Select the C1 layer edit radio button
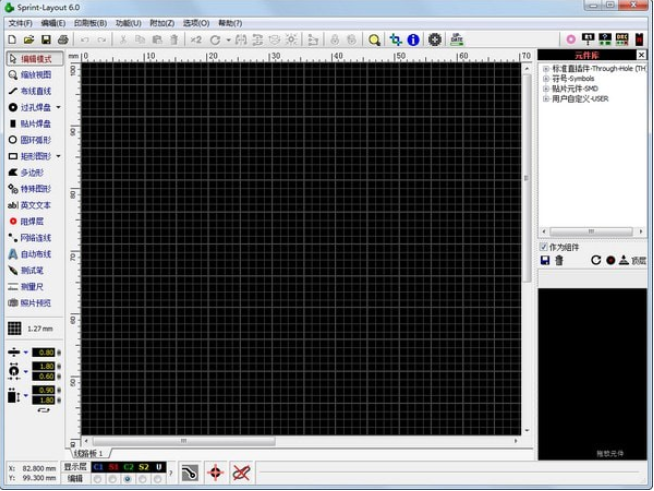The width and height of the screenshot is (654, 491). pyautogui.click(x=97, y=480)
